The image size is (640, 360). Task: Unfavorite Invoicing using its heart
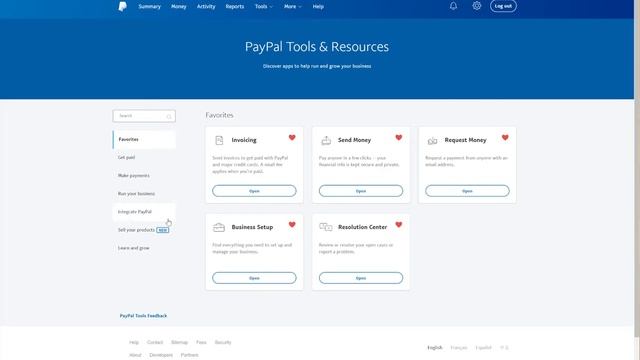(x=292, y=138)
